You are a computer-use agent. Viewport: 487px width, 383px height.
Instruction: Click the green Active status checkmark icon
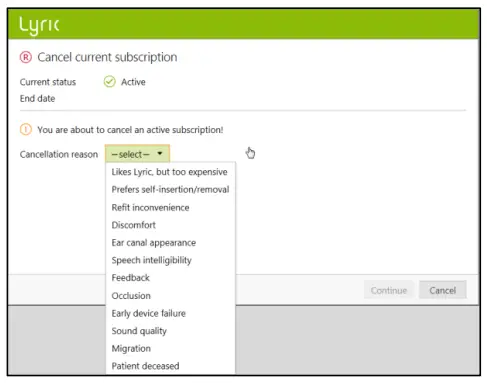(109, 82)
